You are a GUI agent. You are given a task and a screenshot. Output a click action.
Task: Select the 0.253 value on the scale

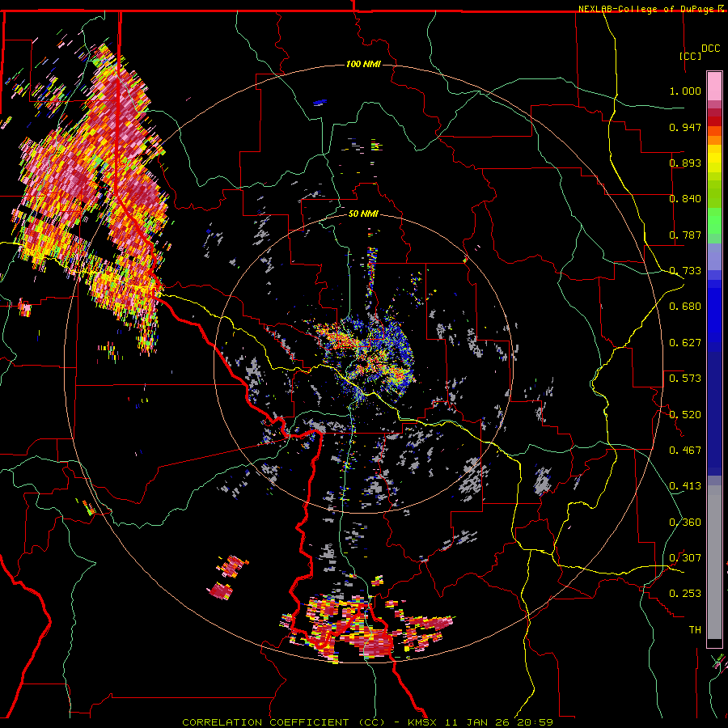685,594
